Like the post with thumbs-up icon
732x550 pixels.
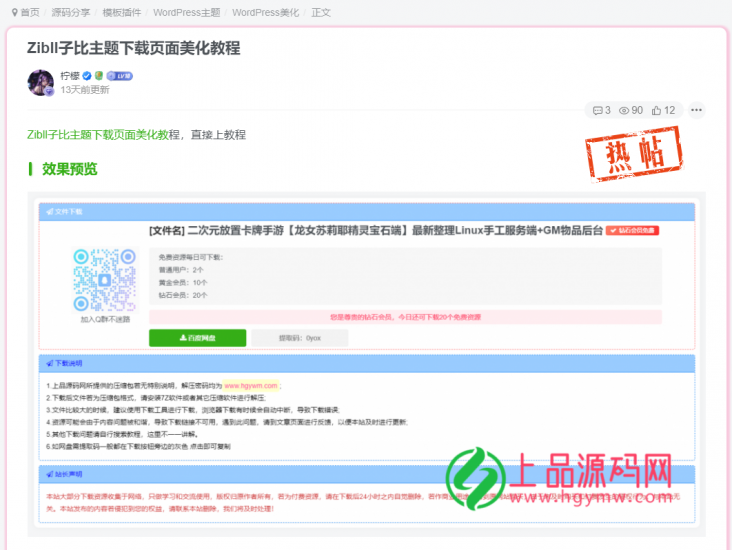coord(656,110)
